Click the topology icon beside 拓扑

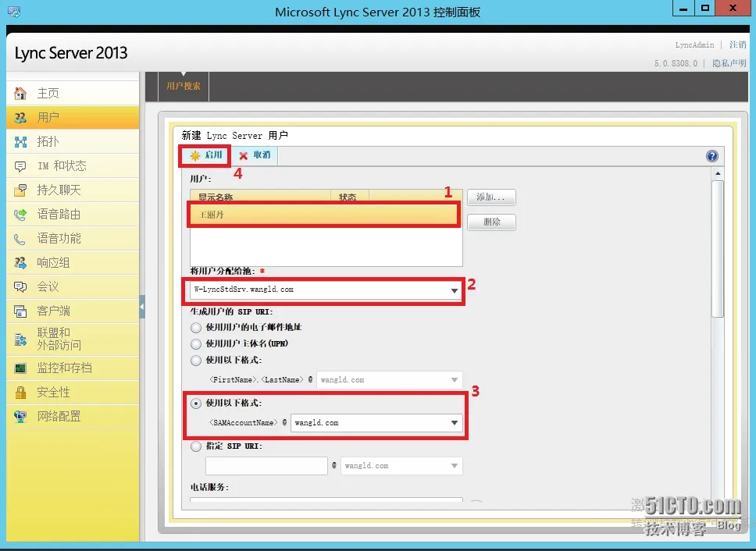pos(20,141)
